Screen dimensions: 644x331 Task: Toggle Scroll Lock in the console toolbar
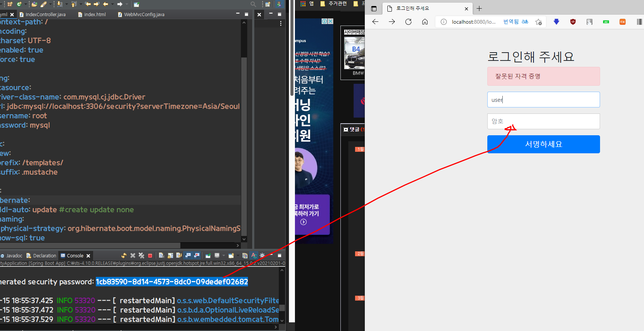click(170, 255)
